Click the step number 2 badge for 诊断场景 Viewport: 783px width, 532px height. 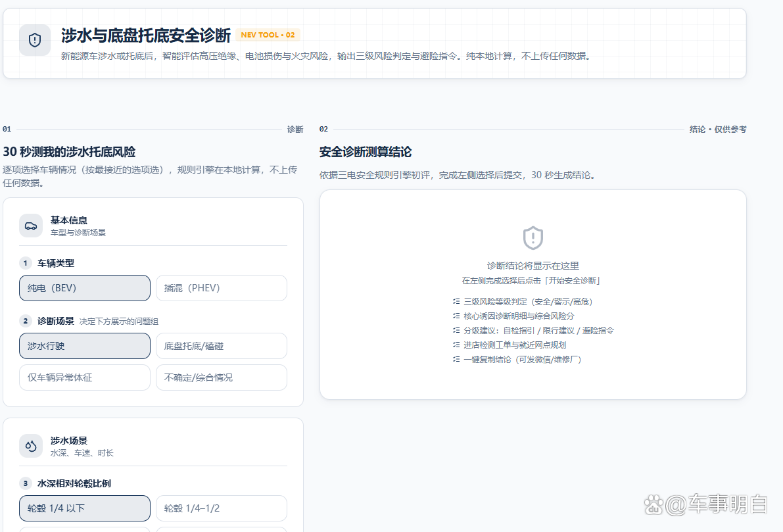pos(26,321)
